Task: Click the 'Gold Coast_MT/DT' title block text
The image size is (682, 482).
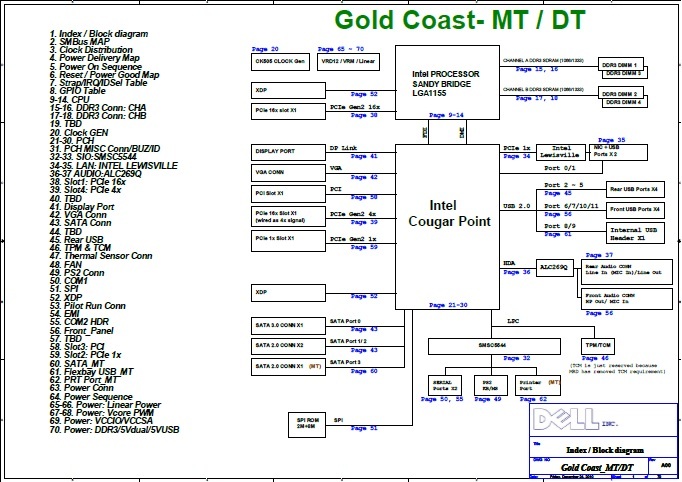Action: click(597, 468)
